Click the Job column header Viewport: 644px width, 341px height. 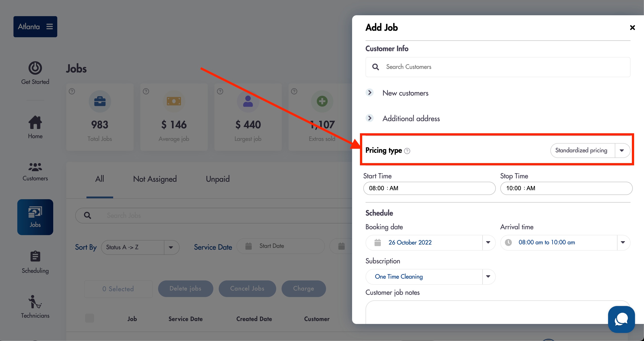pos(132,319)
